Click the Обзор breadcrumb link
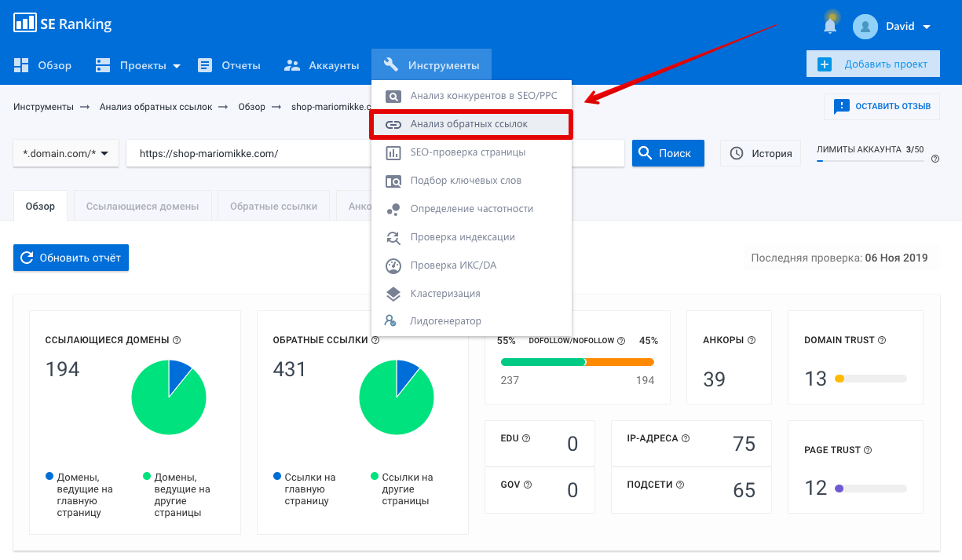Image resolution: width=962 pixels, height=560 pixels. click(x=251, y=106)
